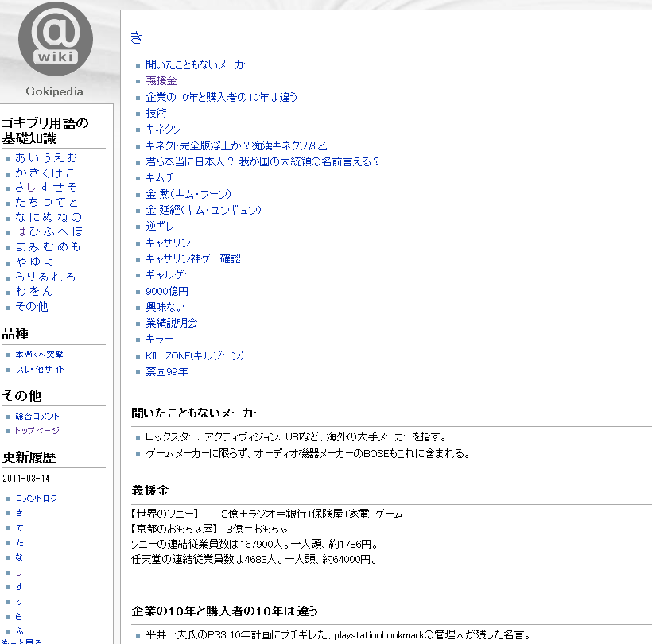
Task: Open the まみむめも index link
Action: [48, 246]
